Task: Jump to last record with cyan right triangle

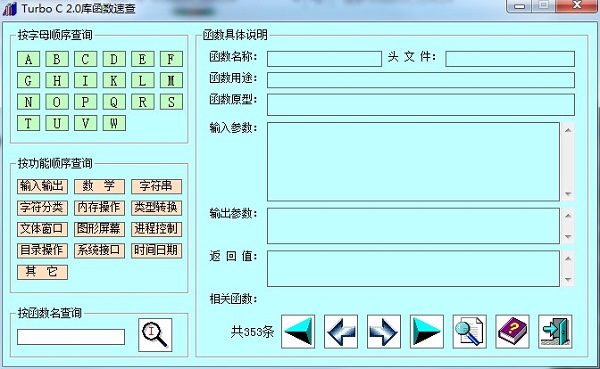Action: tap(426, 331)
